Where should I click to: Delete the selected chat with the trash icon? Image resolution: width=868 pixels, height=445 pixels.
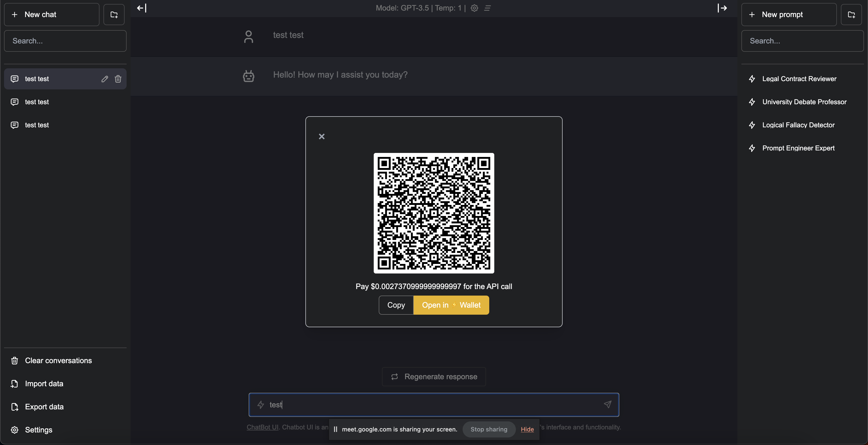pos(118,79)
